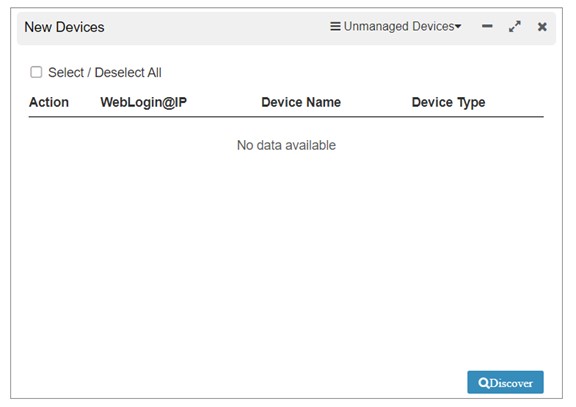Sort by the Action column header

tap(49, 102)
